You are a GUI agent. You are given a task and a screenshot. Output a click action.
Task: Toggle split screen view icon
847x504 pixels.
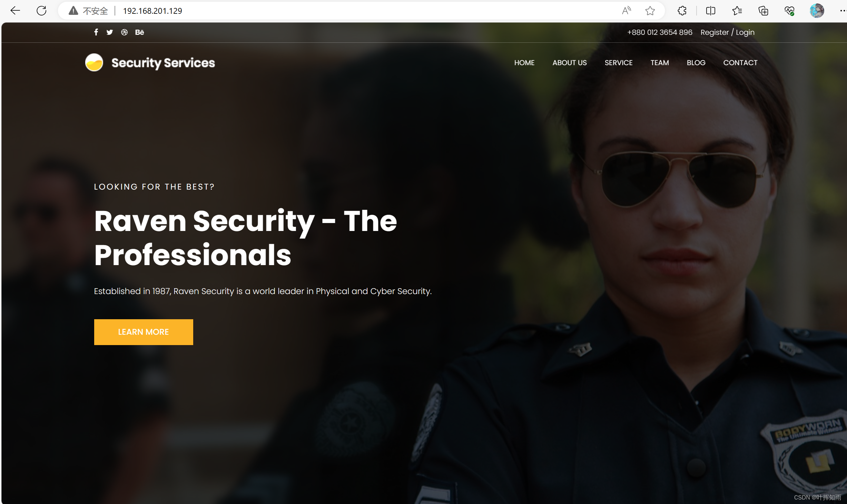(x=710, y=11)
